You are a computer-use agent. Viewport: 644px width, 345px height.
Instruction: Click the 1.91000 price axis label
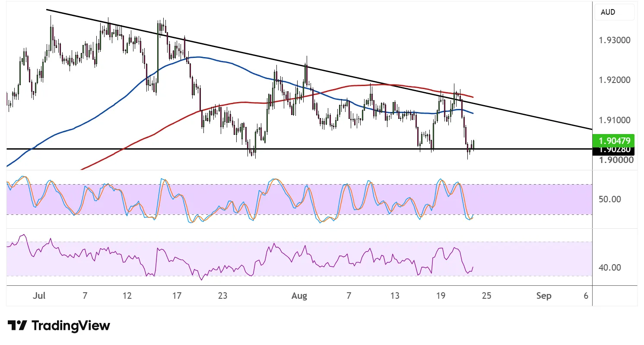615,120
